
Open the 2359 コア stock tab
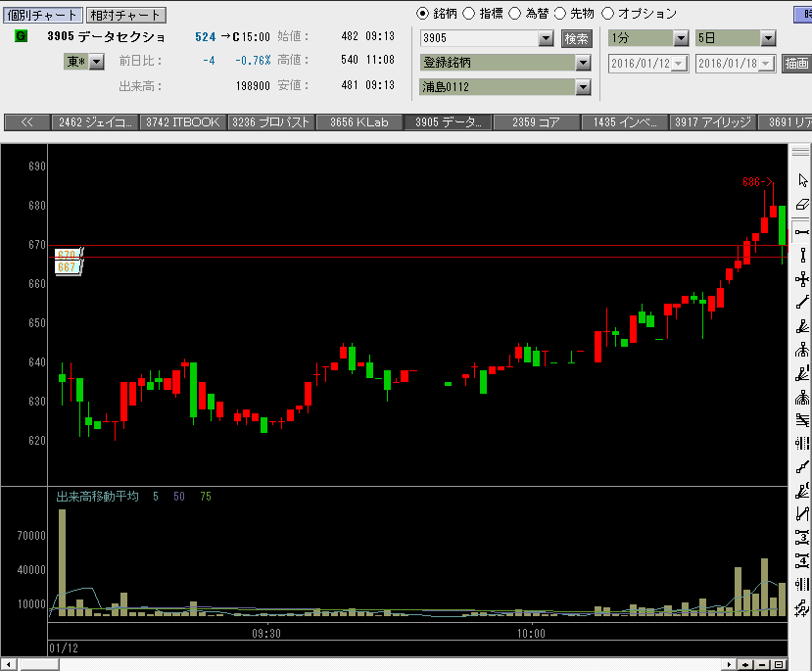(536, 122)
